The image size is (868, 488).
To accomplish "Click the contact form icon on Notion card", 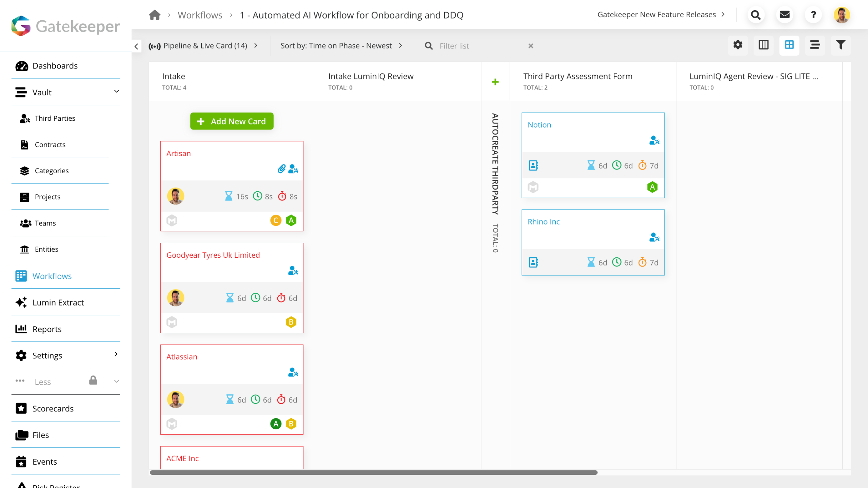I will [533, 165].
